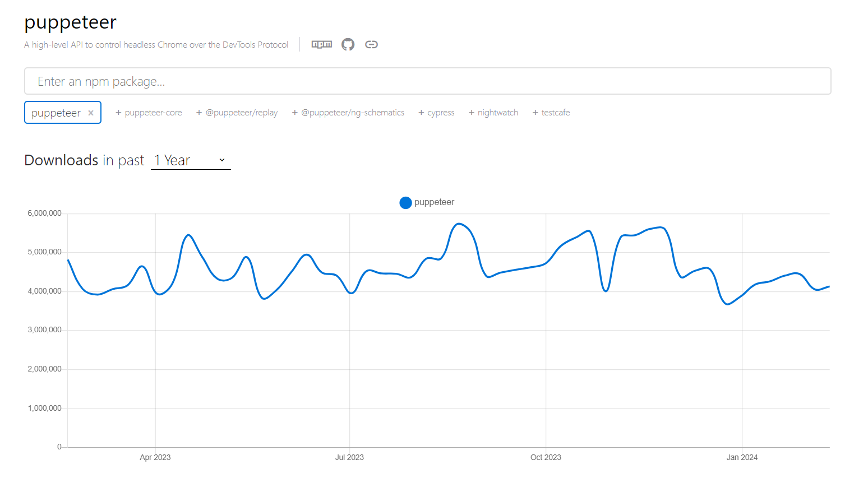Focus the 'Enter an npm package' field
This screenshot has height=483, width=868.
427,81
